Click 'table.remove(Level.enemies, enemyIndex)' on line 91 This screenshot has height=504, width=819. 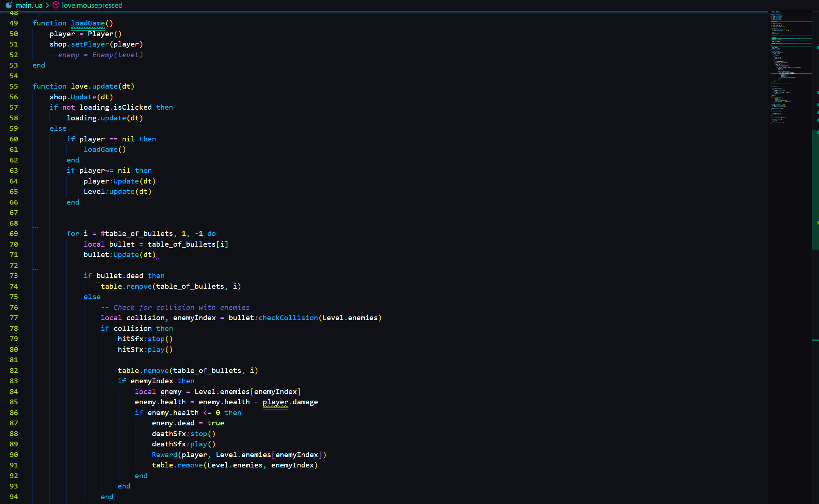(x=235, y=465)
